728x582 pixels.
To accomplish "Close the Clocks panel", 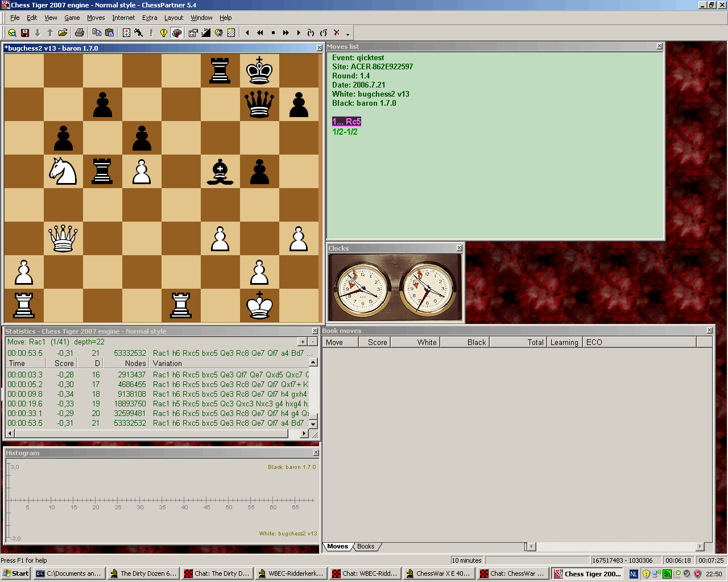I will (459, 248).
